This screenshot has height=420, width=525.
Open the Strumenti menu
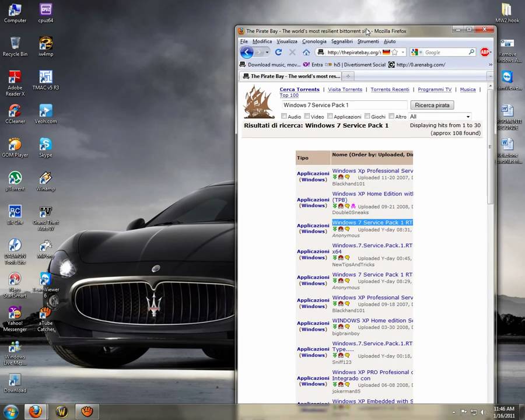368,41
